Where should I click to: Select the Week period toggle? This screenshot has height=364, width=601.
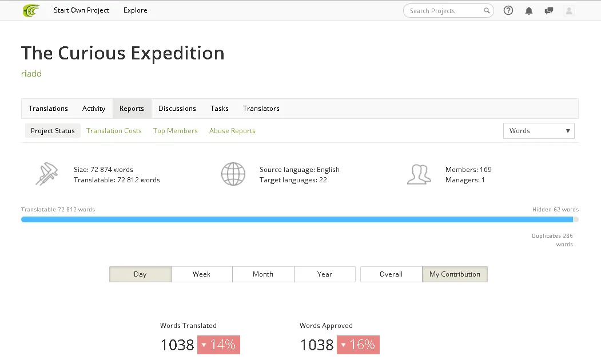point(201,274)
